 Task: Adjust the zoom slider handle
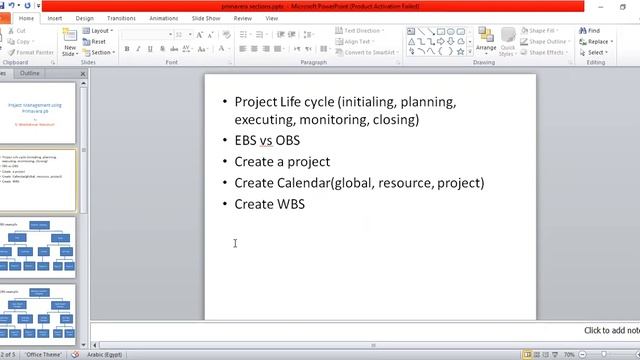click(x=604, y=354)
